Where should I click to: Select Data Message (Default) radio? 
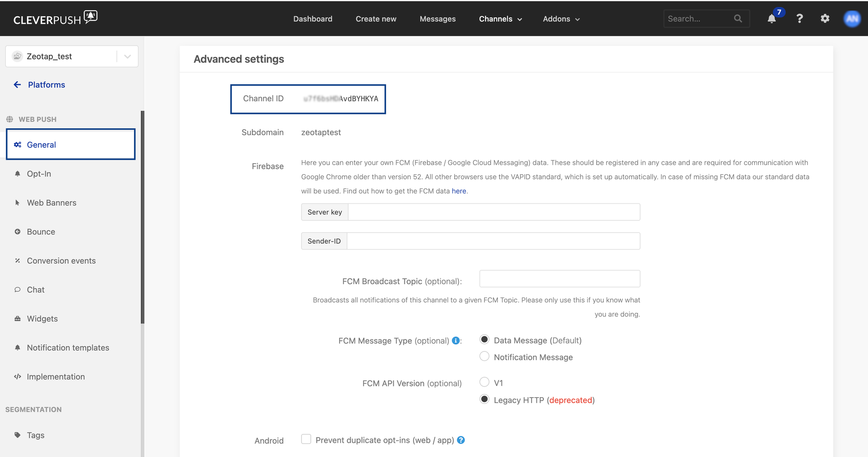click(x=484, y=340)
